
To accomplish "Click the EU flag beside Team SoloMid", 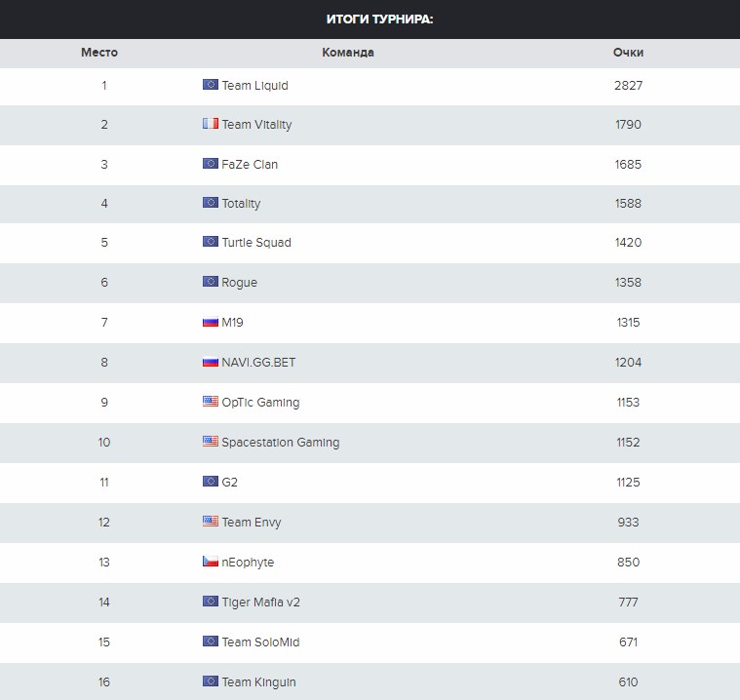I will coord(211,641).
